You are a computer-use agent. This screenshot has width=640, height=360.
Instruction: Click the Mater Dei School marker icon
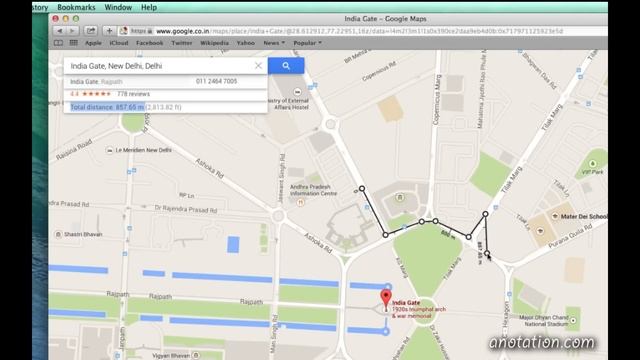[555, 216]
